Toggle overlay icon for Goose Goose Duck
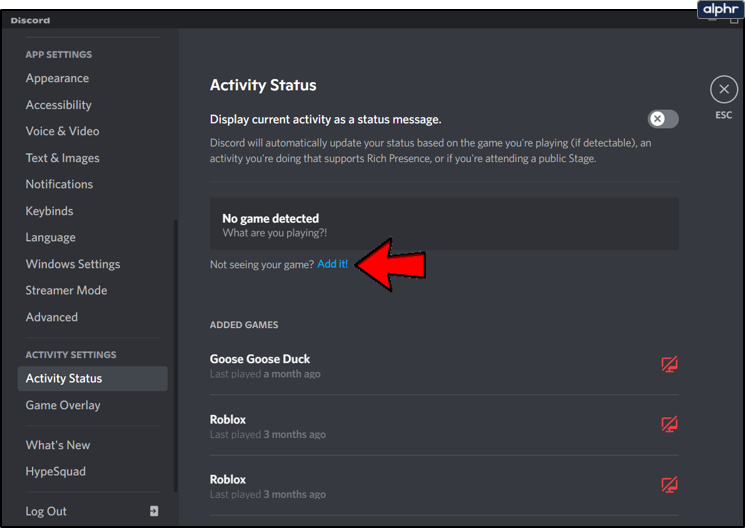This screenshot has width=746, height=528. (669, 365)
